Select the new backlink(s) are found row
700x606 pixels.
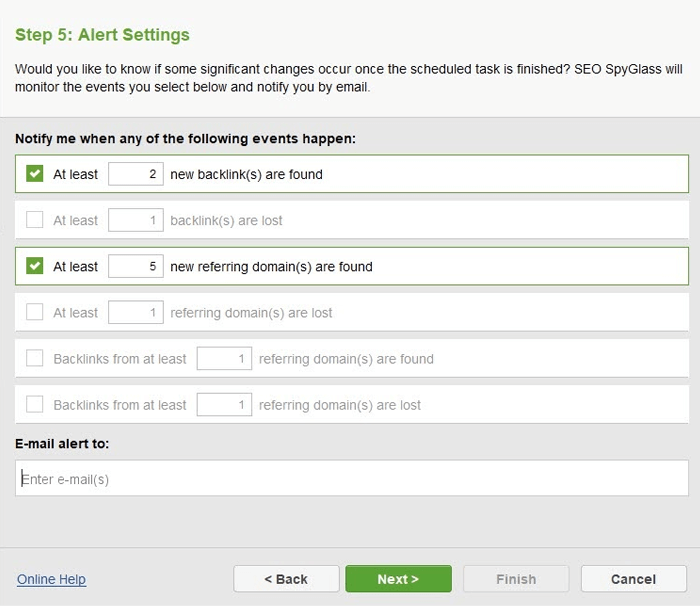(352, 174)
